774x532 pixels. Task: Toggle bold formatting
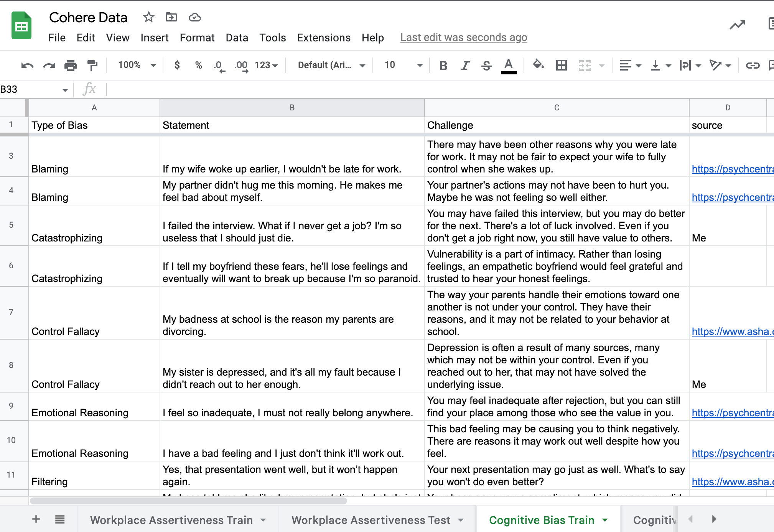(443, 66)
